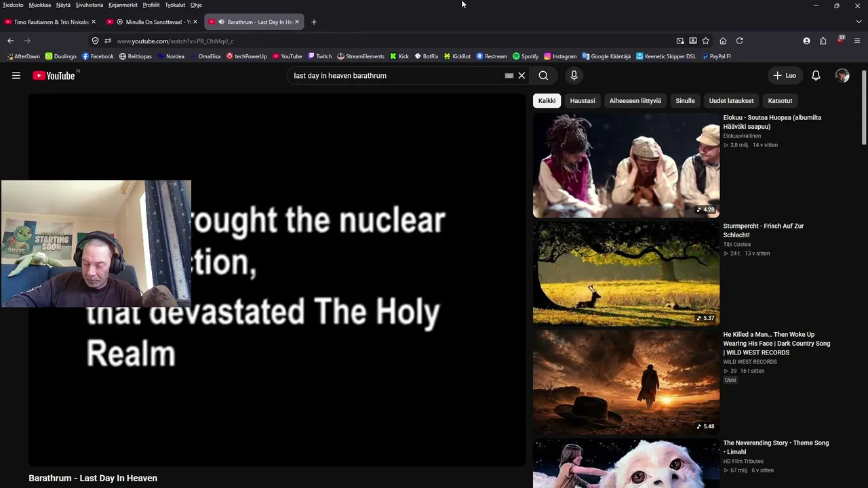
Task: Open the browser home page
Action: 723,41
